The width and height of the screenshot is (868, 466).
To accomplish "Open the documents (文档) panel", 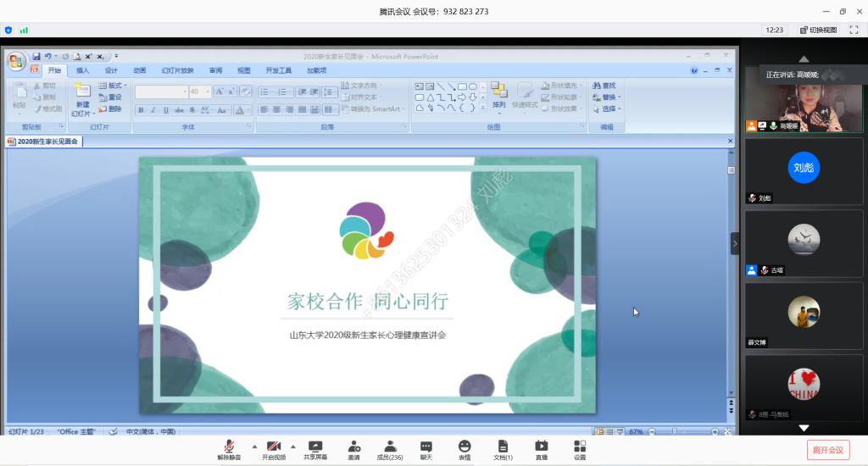I will pyautogui.click(x=503, y=449).
